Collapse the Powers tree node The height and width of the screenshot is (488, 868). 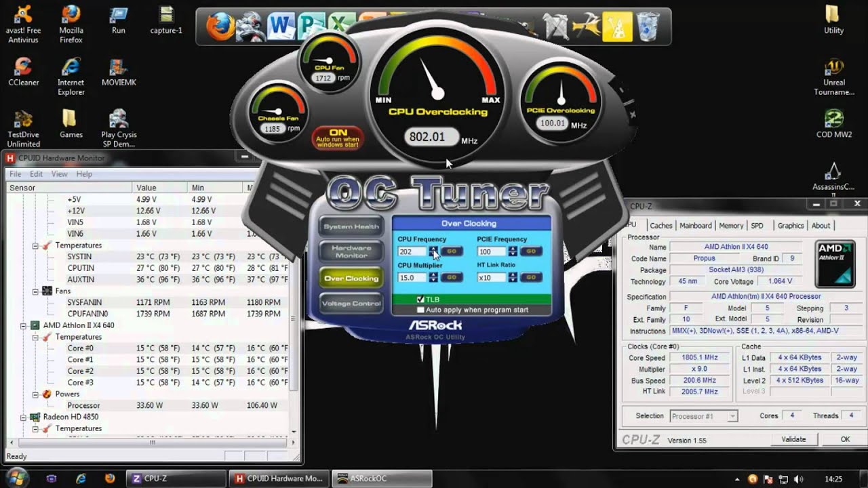pyautogui.click(x=35, y=394)
